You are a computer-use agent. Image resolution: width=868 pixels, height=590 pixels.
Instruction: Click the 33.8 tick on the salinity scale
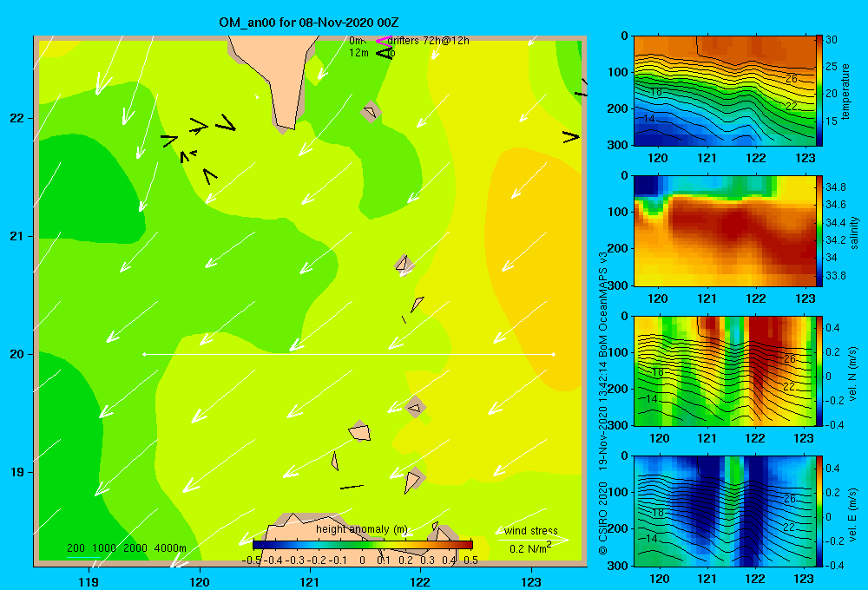coord(835,276)
